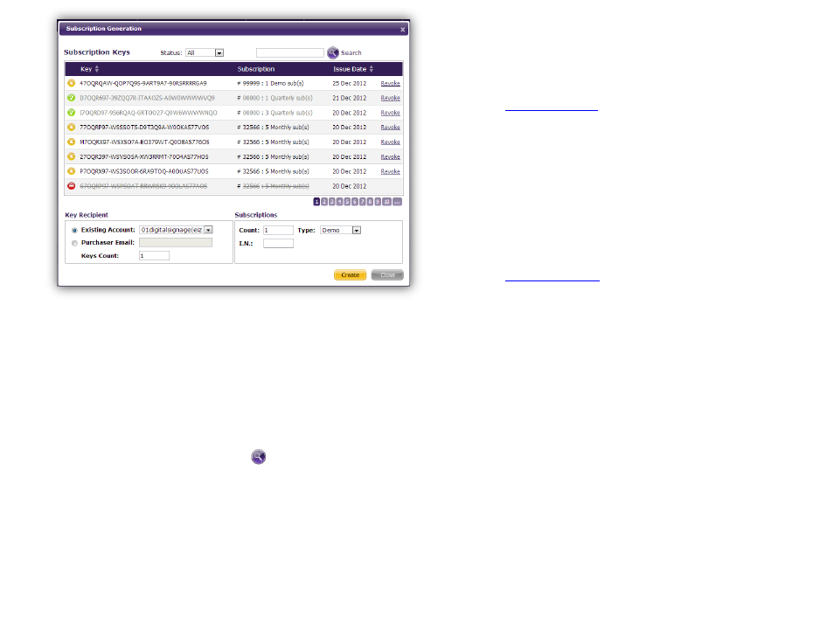Open the Existing Account dropdown
Viewport: 834px width, 644px height.
tap(208, 230)
